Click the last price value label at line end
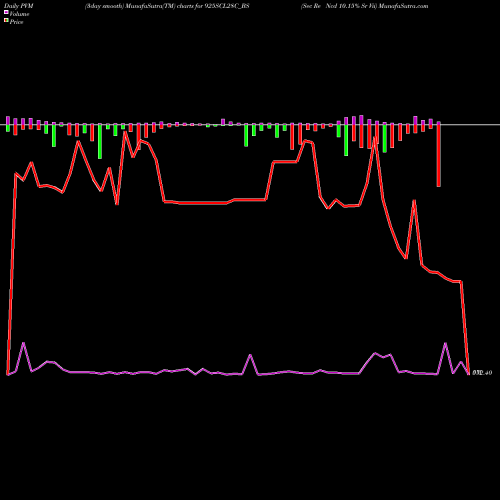Viewport: 500px width, 500px height. click(482, 373)
